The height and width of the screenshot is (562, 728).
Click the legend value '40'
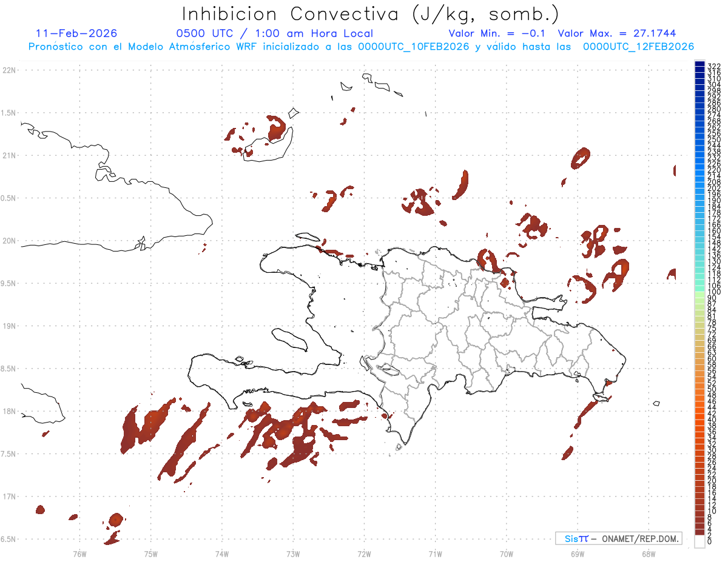click(x=712, y=420)
